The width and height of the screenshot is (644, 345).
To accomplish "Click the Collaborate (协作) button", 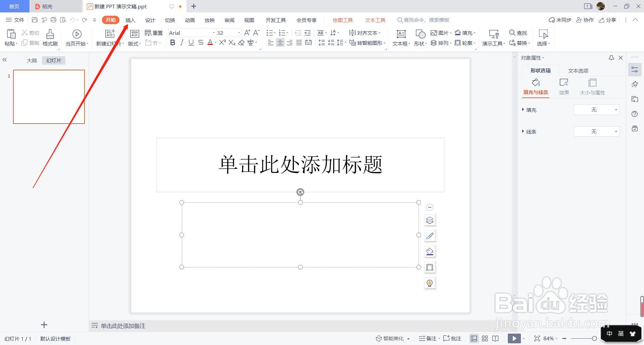I will pos(585,20).
